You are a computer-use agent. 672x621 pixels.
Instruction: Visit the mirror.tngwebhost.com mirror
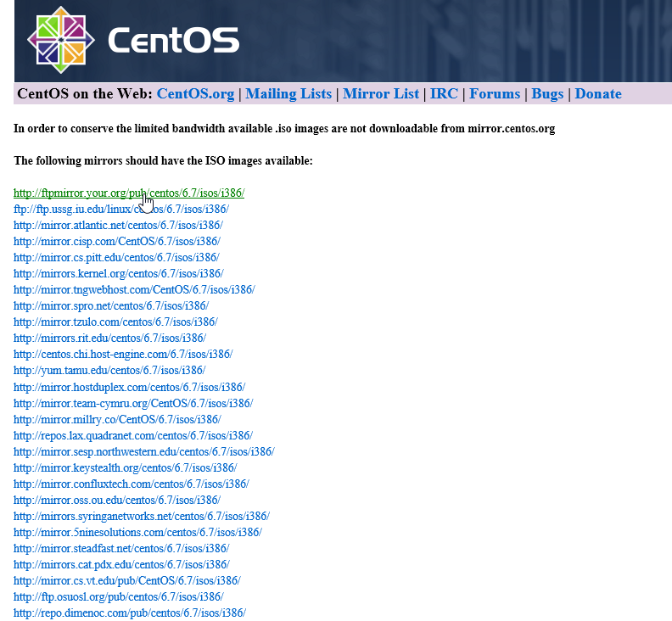134,289
